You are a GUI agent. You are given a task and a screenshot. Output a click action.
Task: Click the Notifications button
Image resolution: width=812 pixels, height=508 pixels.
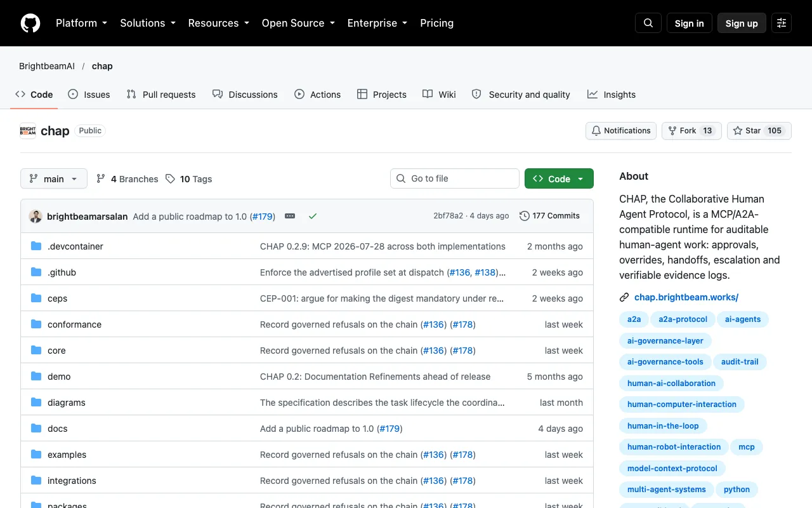click(x=621, y=131)
